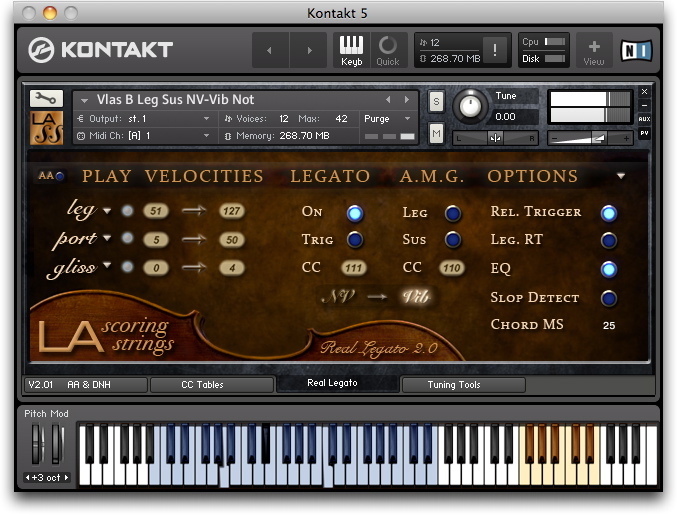The width and height of the screenshot is (677, 515).
Task: Open the wrench instrument edit mode
Action: point(46,98)
